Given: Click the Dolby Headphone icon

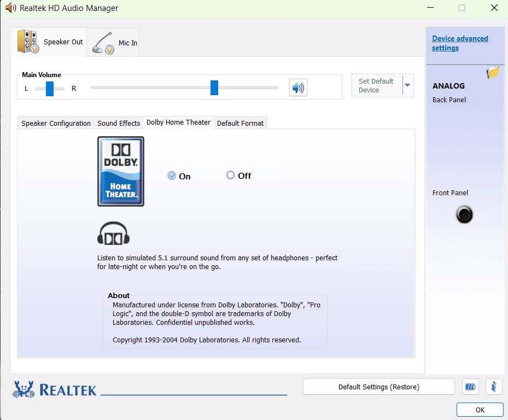Looking at the screenshot, I should [113, 234].
